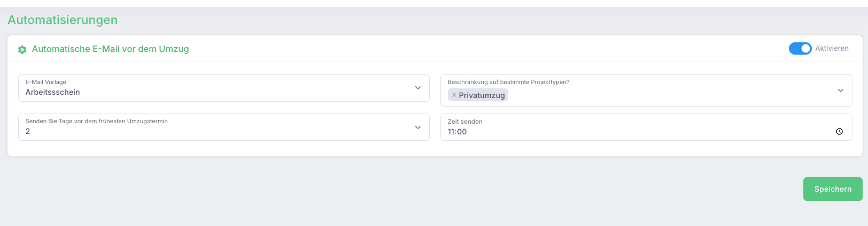Click the Privatumzug tag label
868x226 pixels.
[482, 95]
